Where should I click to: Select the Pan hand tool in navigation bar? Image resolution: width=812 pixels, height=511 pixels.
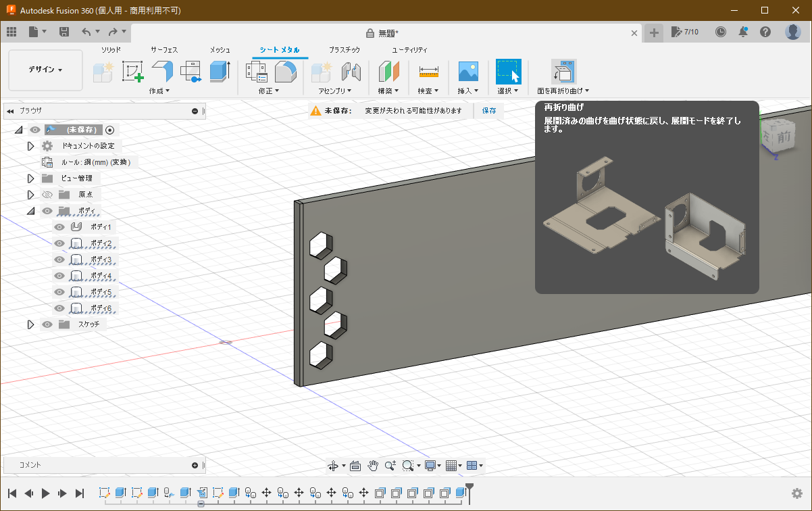tap(373, 465)
